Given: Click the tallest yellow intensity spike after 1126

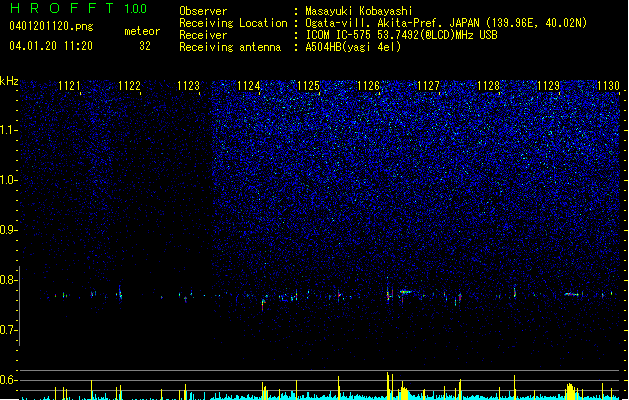Looking at the screenshot, I should pos(388,386).
